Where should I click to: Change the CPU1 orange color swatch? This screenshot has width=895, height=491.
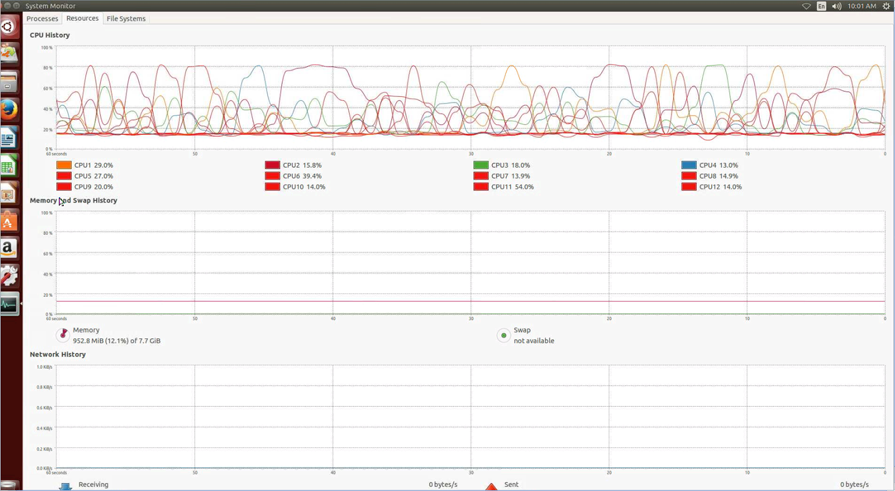(x=64, y=165)
